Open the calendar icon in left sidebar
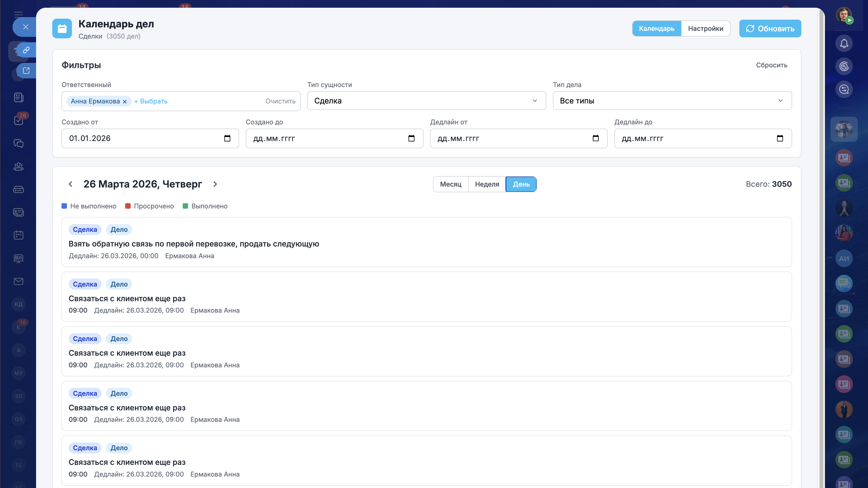This screenshot has height=488, width=868. [x=18, y=235]
